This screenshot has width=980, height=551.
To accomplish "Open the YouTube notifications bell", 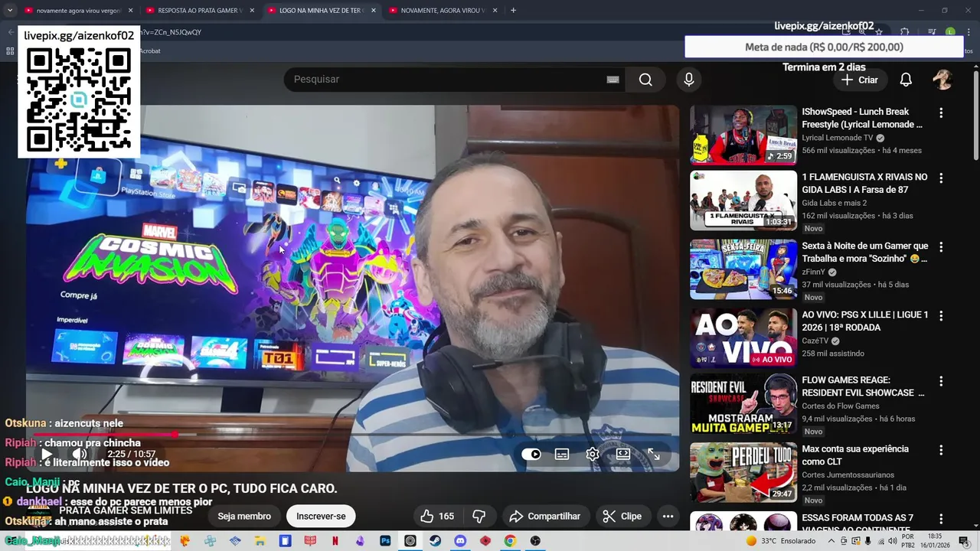I will coord(906,80).
